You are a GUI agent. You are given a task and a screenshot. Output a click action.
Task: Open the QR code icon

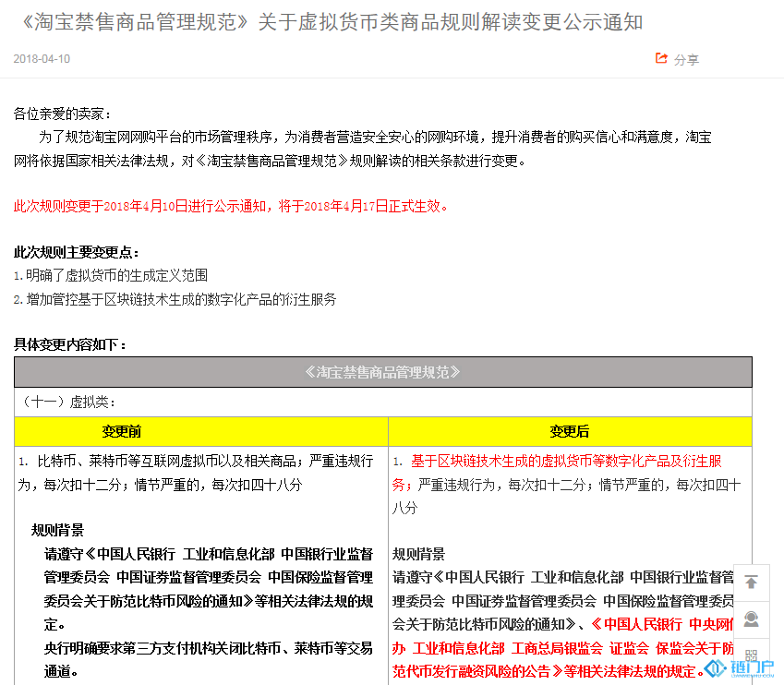coord(751,655)
